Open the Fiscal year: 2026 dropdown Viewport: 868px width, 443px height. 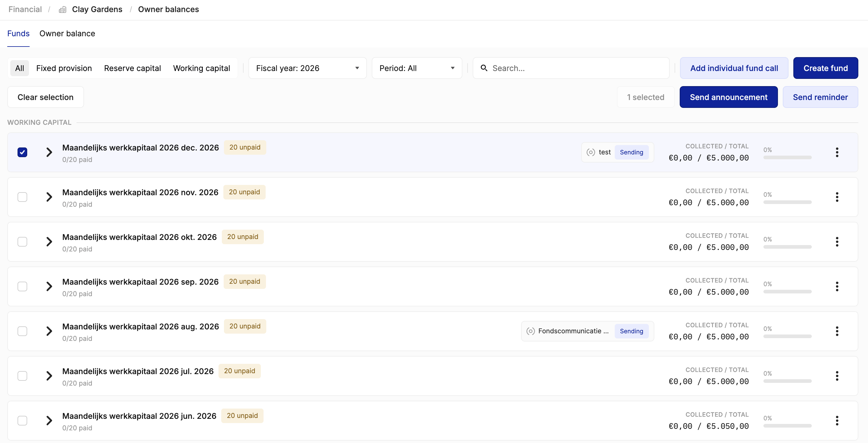(307, 68)
